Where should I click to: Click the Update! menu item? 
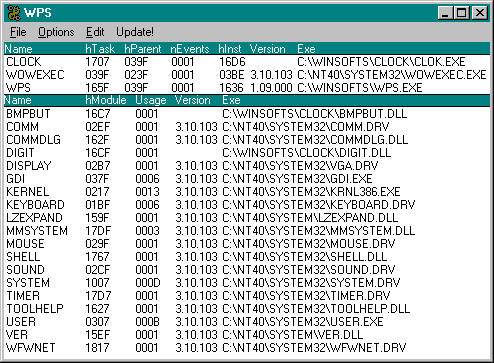[x=135, y=32]
